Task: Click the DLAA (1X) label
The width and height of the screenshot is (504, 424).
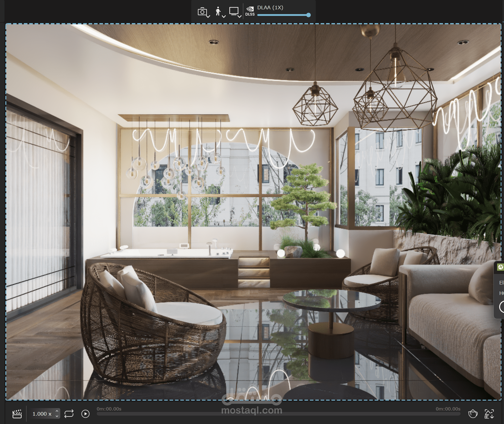Action: (x=270, y=8)
